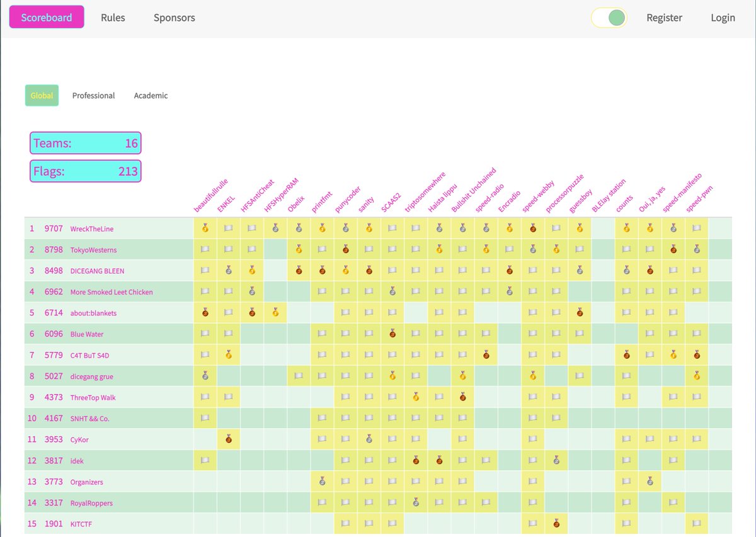Click C4T BuT S4D's gold medal under speed-manifesto
Image resolution: width=756 pixels, height=537 pixels.
pos(673,355)
